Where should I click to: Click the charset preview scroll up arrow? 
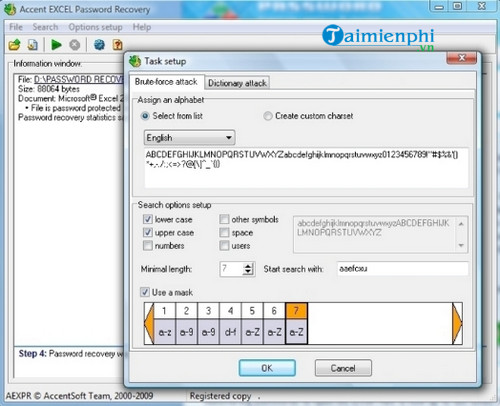pos(461,224)
